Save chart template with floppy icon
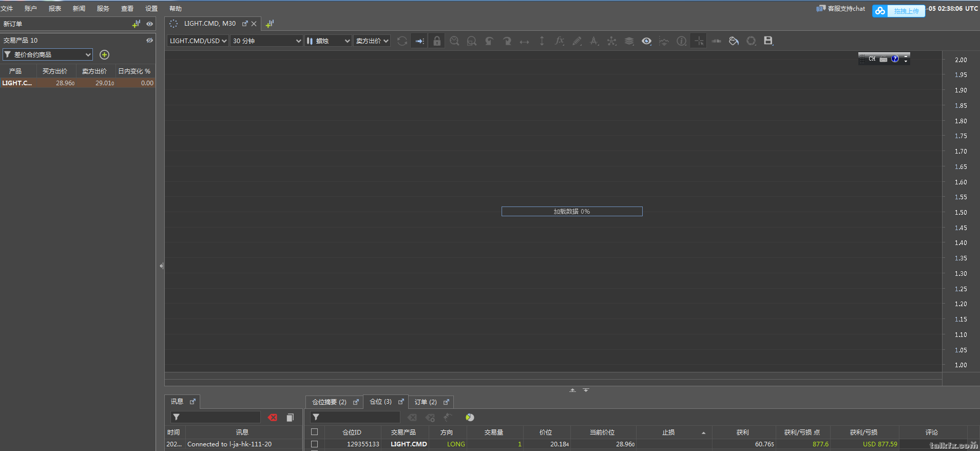 tap(768, 41)
